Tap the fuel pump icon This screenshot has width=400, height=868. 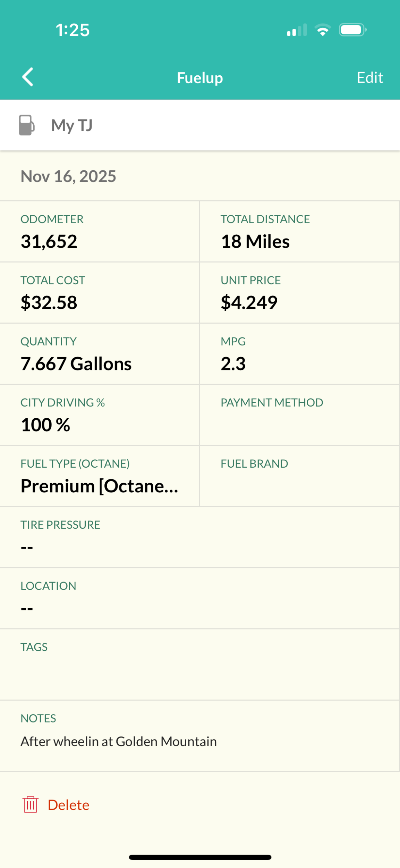tap(26, 125)
